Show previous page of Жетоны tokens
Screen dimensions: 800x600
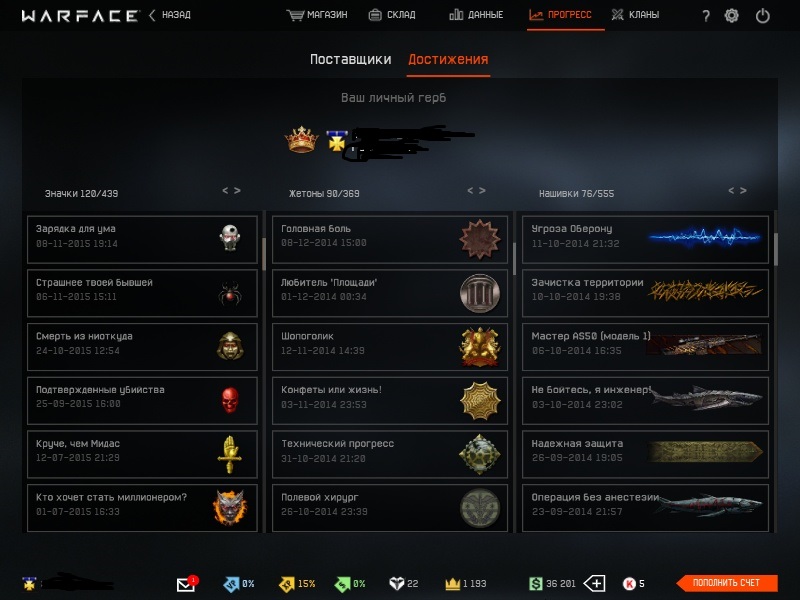[470, 190]
